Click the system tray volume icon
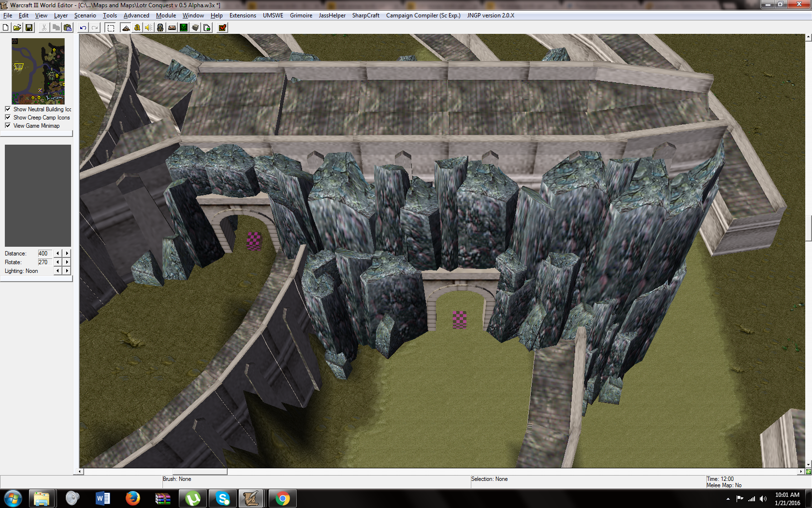Viewport: 812px width, 508px height. pos(763,499)
